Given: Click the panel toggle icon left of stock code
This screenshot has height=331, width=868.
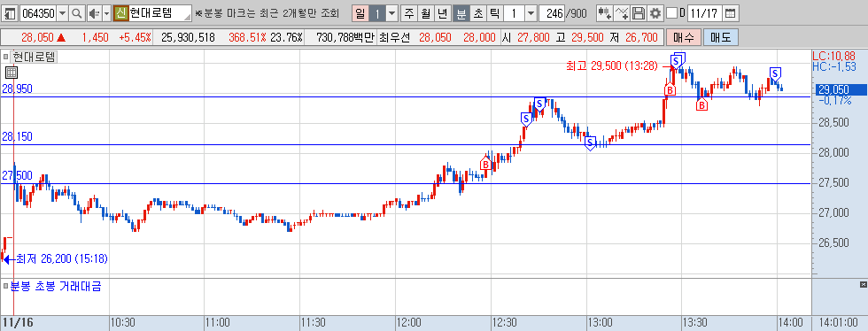Looking at the screenshot, I should 10,12.
